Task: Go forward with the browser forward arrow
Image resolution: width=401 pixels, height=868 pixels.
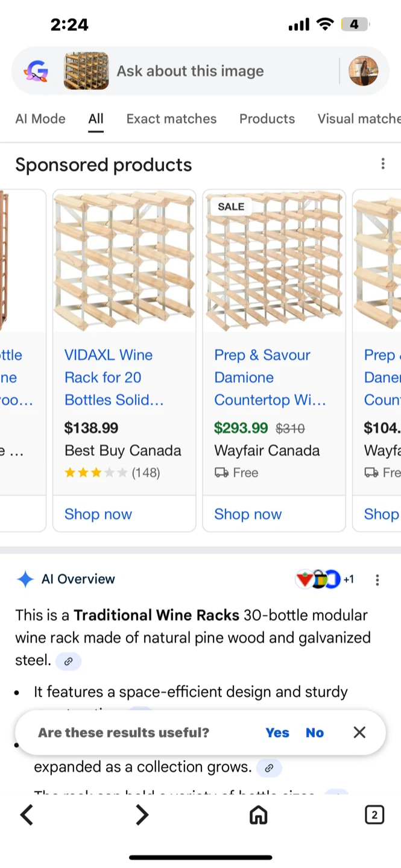Action: (x=142, y=815)
